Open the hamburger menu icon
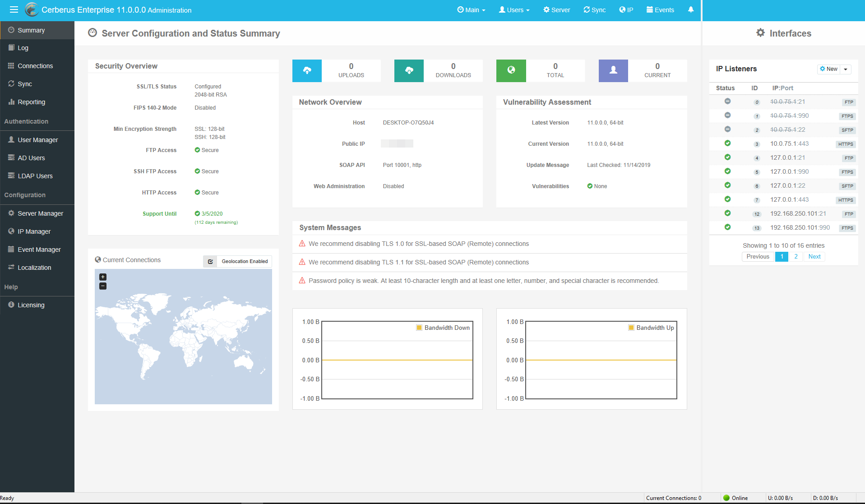This screenshot has height=504, width=865. [14, 9]
